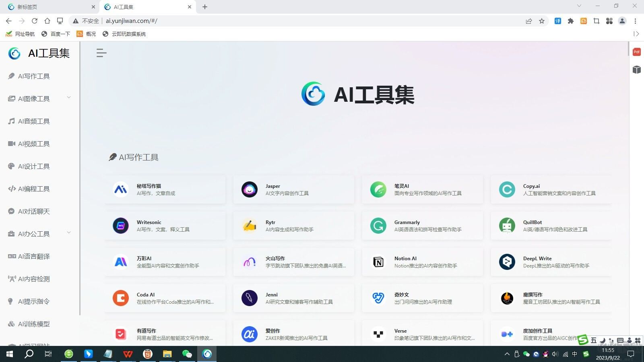The image size is (644, 362).
Task: Switch to the 新标签页 browser tab
Action: [x=48, y=7]
